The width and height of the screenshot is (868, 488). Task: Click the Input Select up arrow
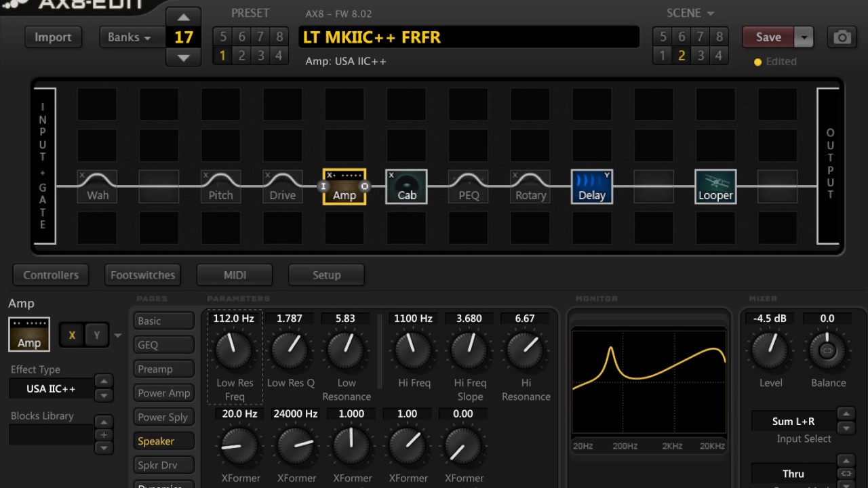click(846, 413)
